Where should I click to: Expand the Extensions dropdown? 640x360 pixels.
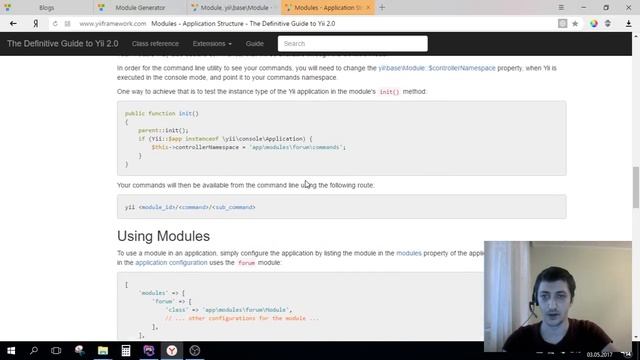coord(212,44)
